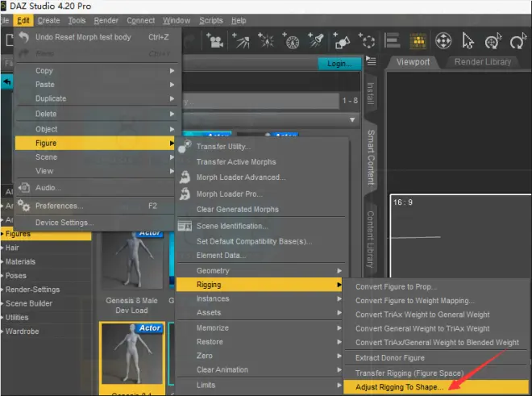Viewport: 532px width, 396px height.
Task: Select the Universal manipulator tool icon
Action: tap(443, 41)
